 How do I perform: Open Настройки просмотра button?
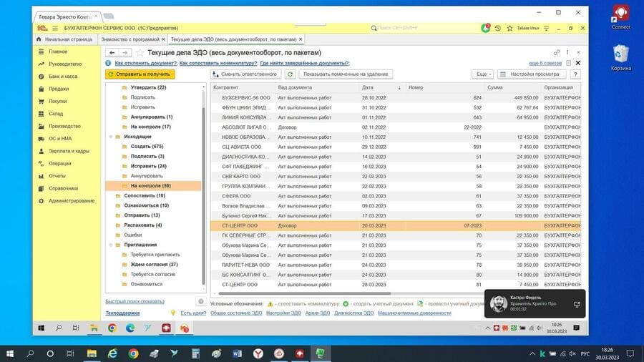point(532,74)
